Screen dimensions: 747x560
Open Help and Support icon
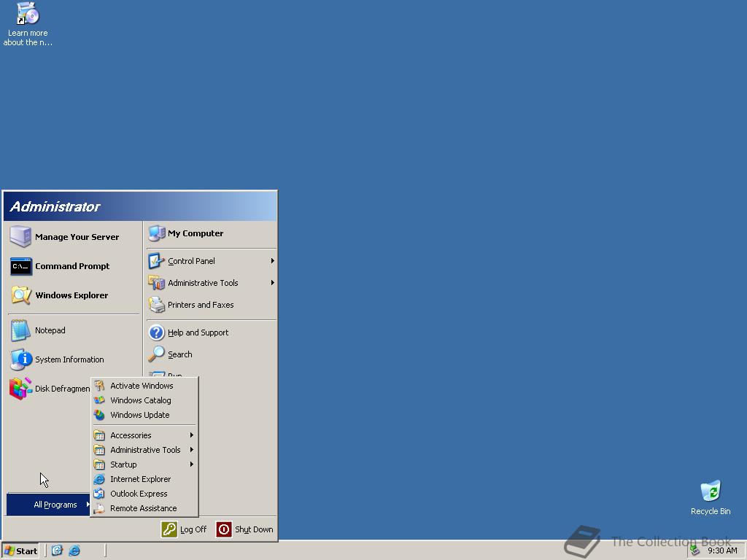tap(156, 332)
